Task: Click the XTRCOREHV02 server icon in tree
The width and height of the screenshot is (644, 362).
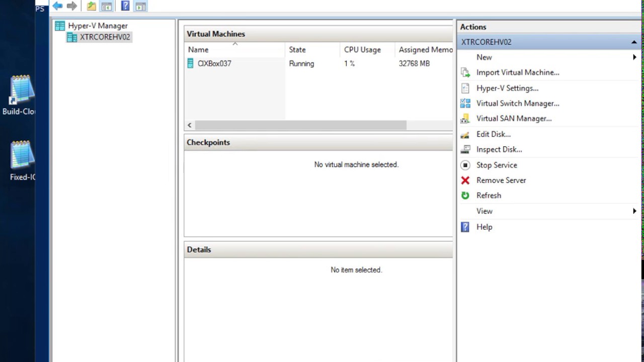Action: 72,37
